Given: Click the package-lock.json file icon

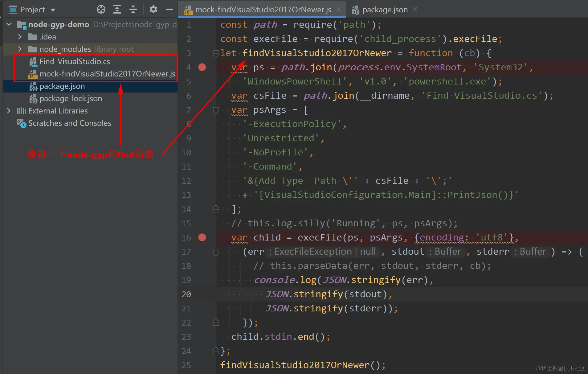Looking at the screenshot, I should 33,99.
